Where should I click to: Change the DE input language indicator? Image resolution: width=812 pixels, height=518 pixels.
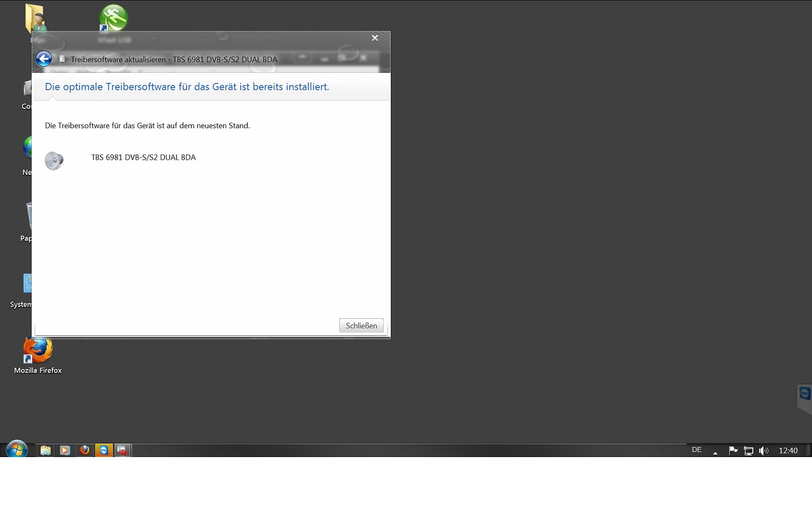pyautogui.click(x=697, y=450)
